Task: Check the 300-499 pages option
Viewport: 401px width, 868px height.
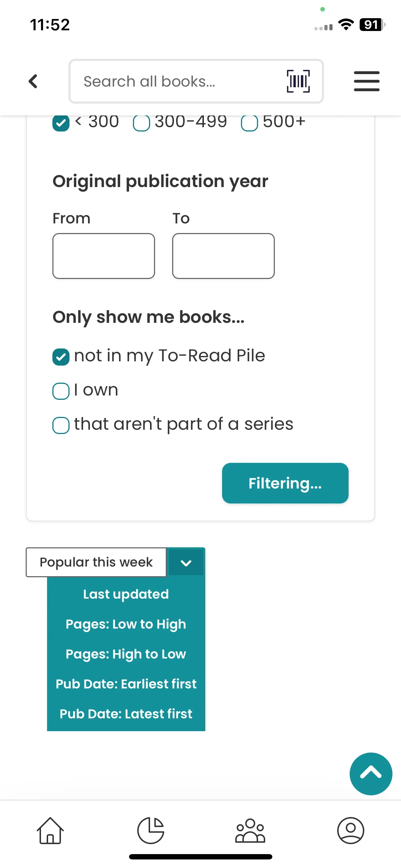Action: [x=142, y=123]
